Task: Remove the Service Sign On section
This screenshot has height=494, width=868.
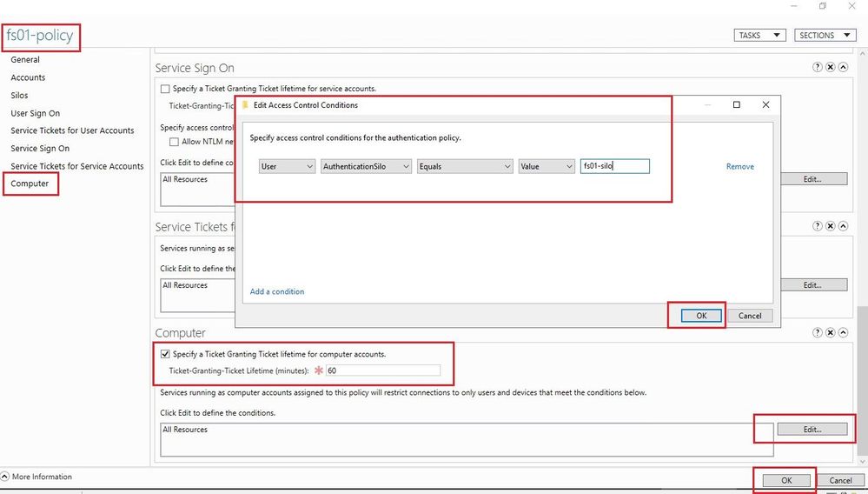Action: click(x=831, y=67)
